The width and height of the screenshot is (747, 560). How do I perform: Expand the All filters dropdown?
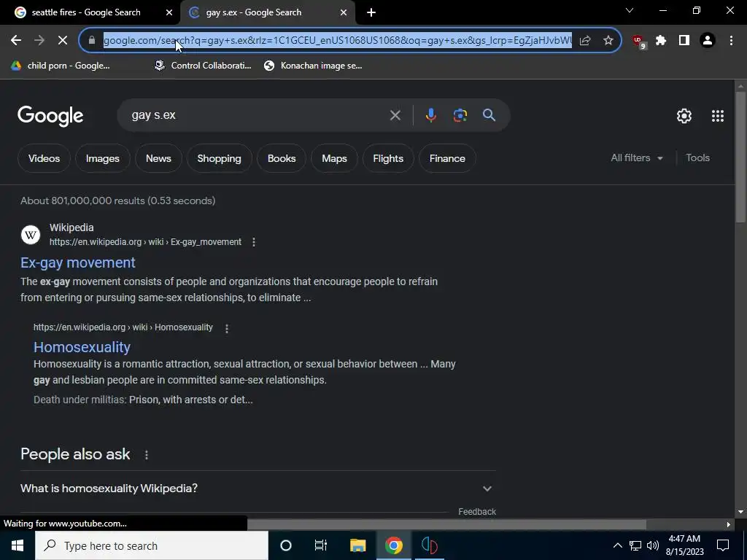tap(636, 158)
